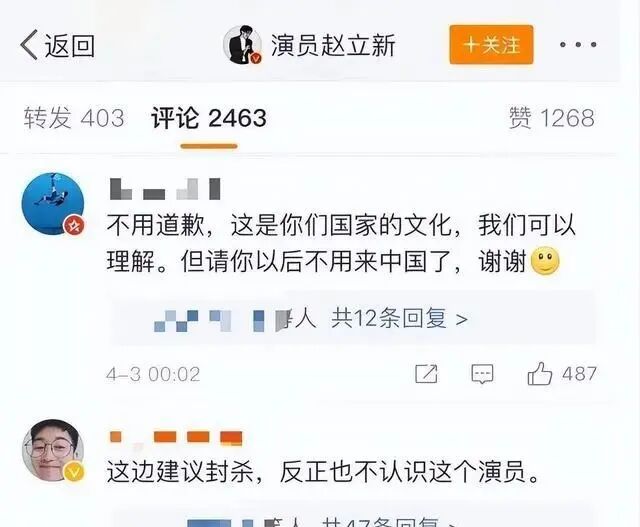The width and height of the screenshot is (640, 527).
Task: Repost the first comment via the share icon
Action: [426, 374]
